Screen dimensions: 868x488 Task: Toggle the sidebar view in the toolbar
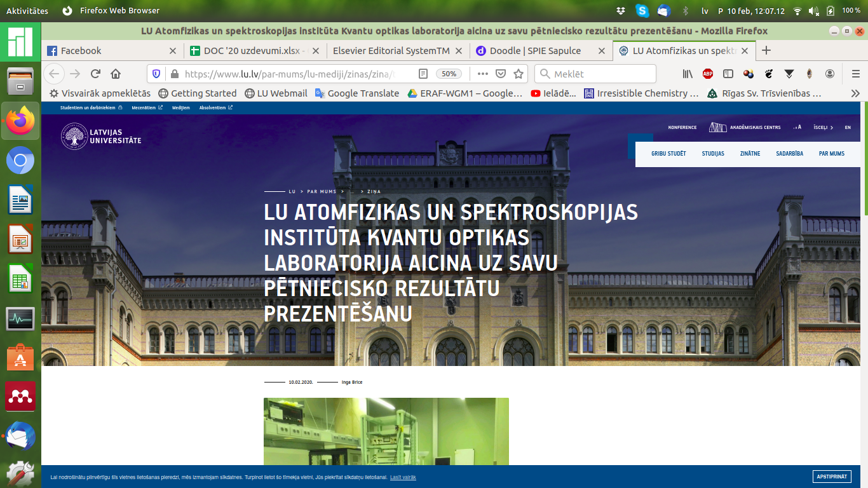point(728,74)
